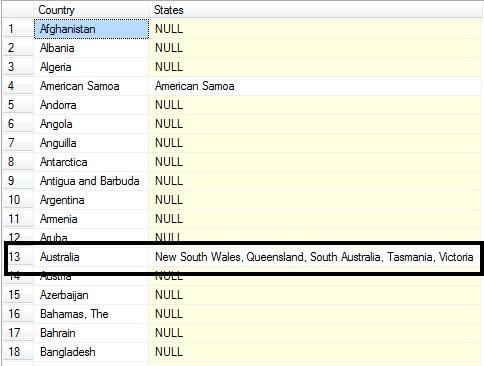Select the Afghanistan country cell
Image resolution: width=484 pixels, height=366 pixels.
[x=91, y=29]
